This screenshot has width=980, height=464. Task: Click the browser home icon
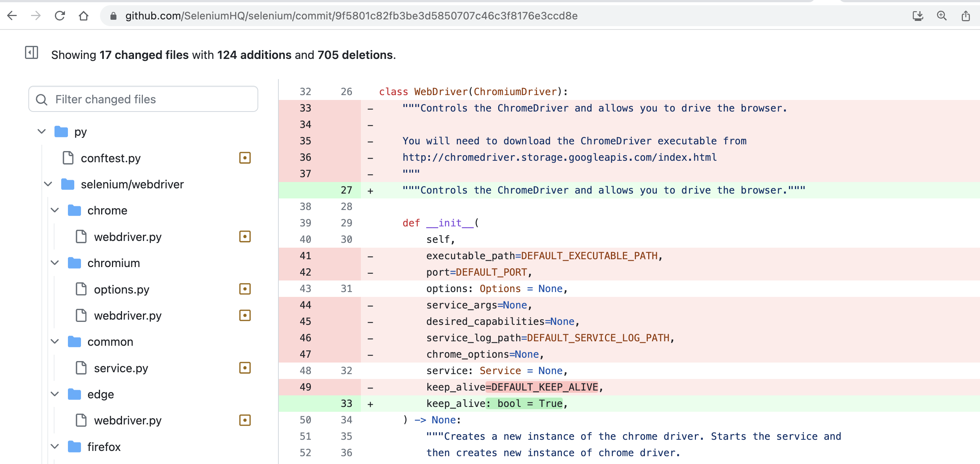coord(83,16)
